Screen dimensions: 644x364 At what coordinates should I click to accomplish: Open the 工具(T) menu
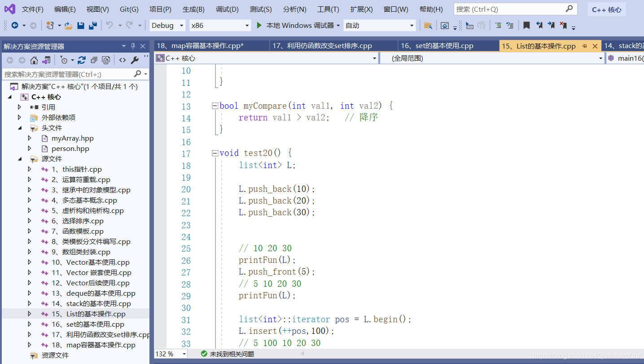tap(328, 9)
